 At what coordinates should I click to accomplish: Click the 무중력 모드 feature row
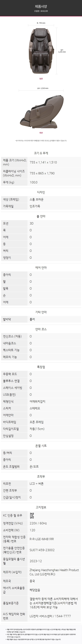(x=41, y=374)
